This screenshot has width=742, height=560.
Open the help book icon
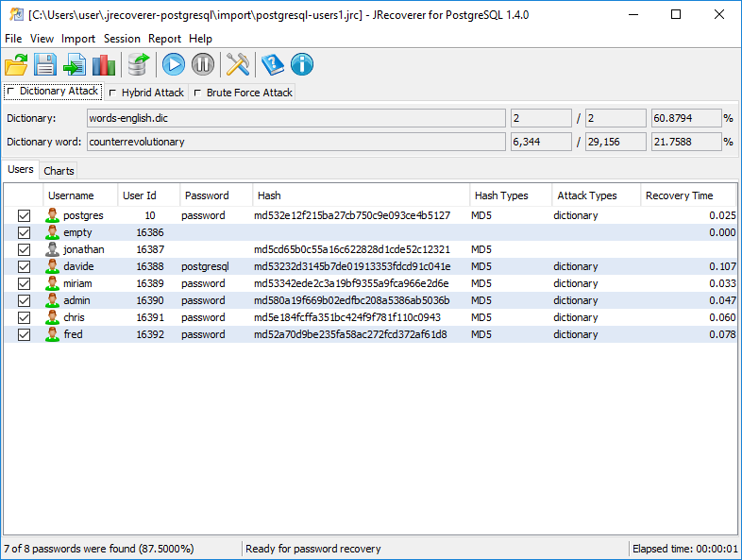[273, 65]
